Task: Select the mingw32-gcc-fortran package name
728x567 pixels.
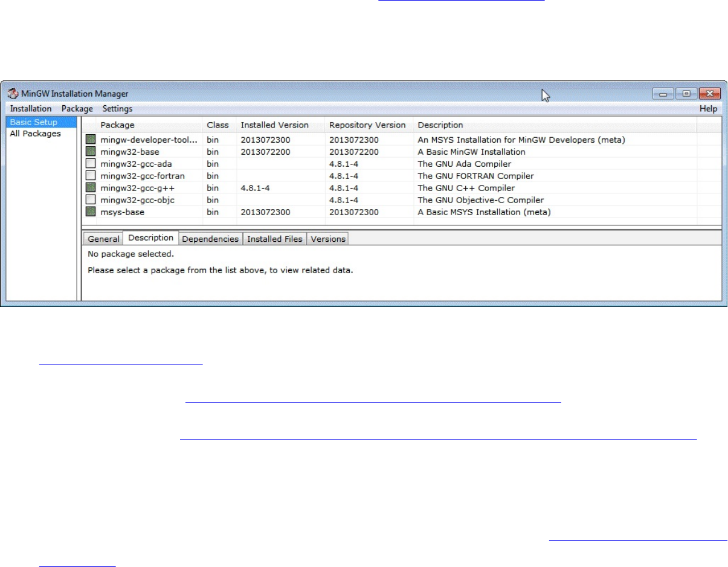Action: coord(143,176)
